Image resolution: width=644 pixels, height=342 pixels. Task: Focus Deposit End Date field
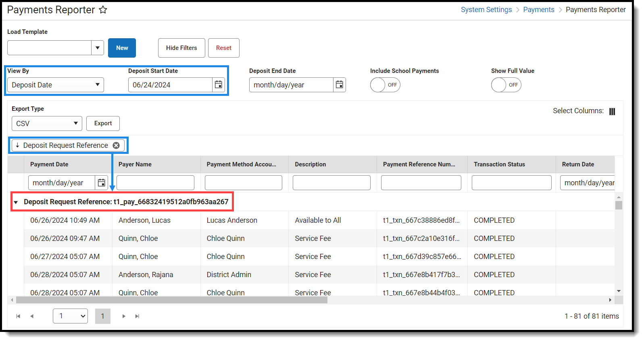pos(292,85)
